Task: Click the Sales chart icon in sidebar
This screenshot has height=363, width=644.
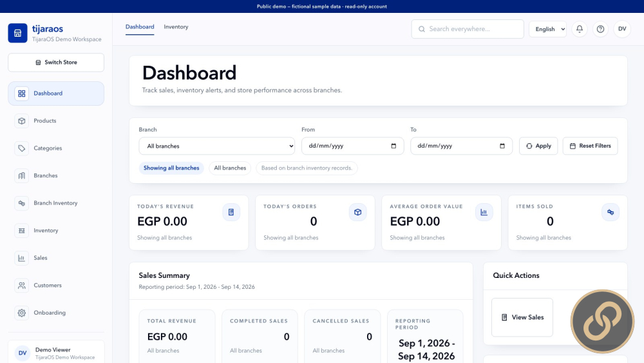Action: click(22, 258)
